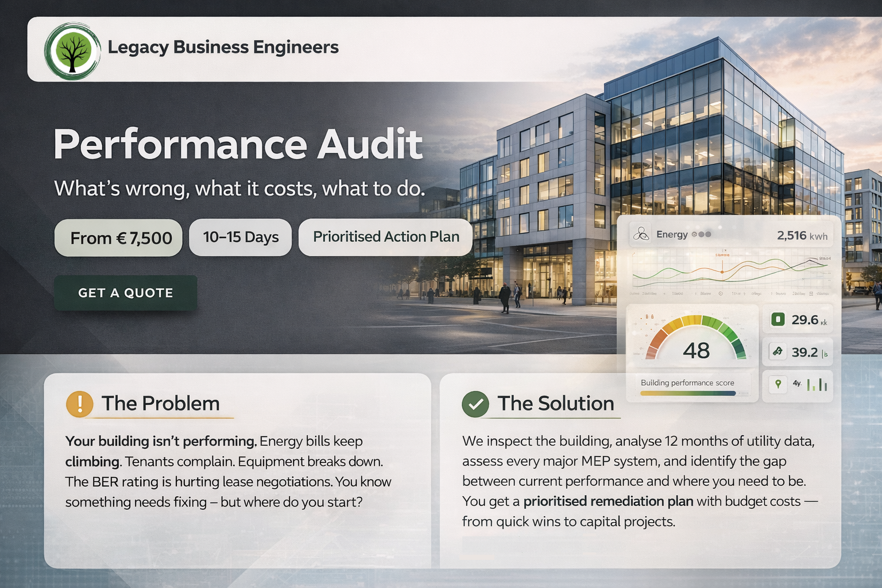Click the 2,516 kWh energy reading
The width and height of the screenshot is (882, 588).
click(802, 235)
